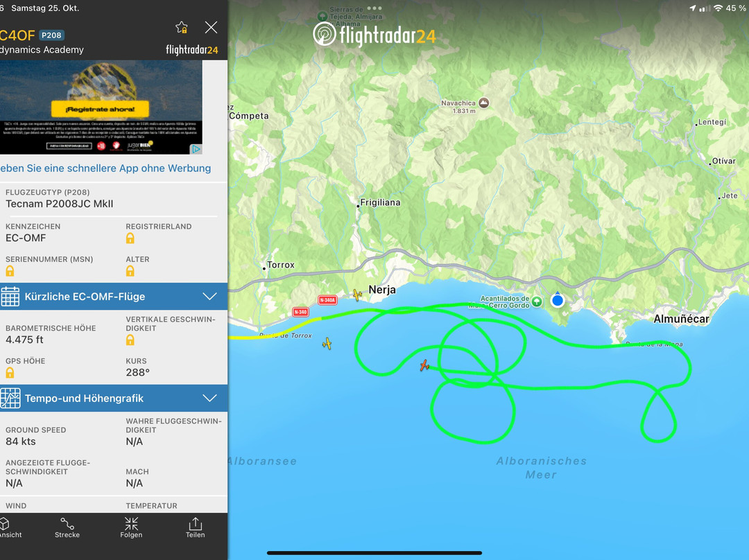Tap the Navachica mountain peak marker
The image size is (749, 560).
484,103
